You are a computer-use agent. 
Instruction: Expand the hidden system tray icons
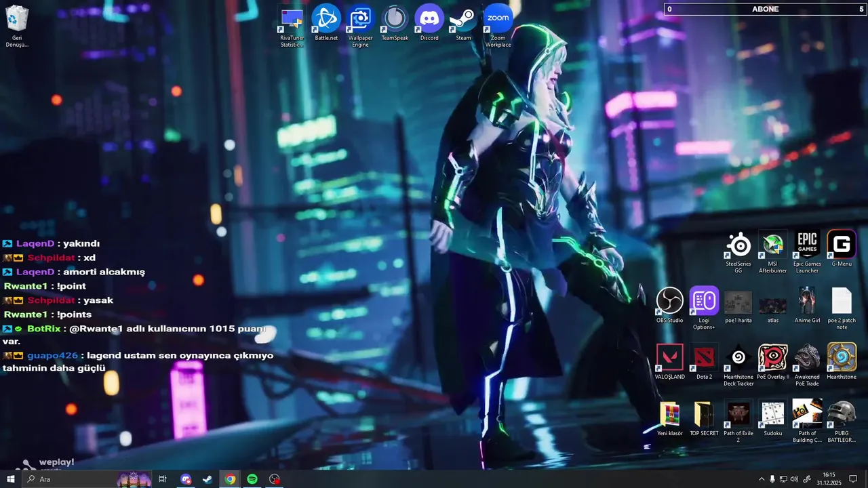click(x=761, y=479)
